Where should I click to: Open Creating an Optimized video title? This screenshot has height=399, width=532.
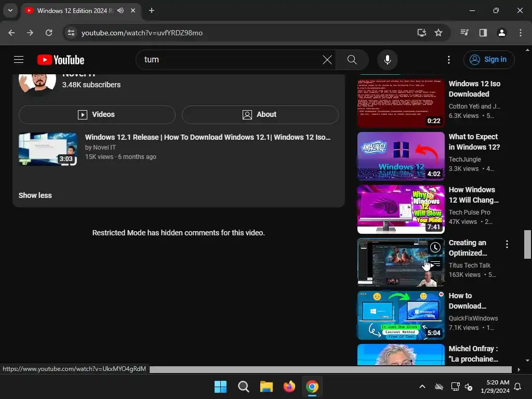[x=468, y=248]
